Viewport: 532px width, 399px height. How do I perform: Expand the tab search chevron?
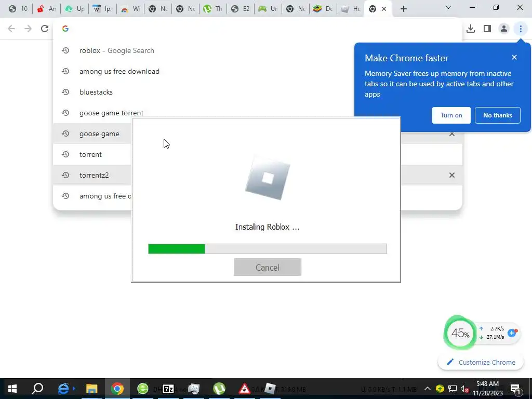point(448,7)
